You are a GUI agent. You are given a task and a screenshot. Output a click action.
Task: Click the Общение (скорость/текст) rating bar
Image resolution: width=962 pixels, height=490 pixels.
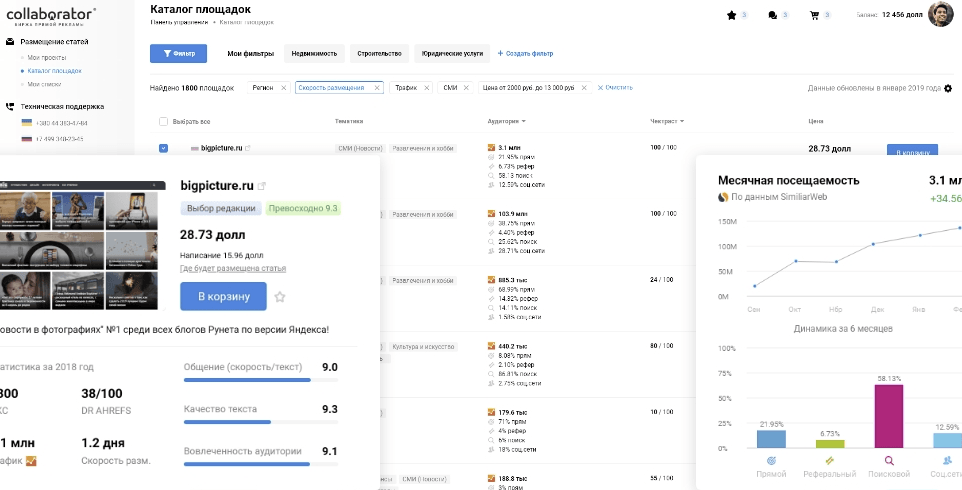pyautogui.click(x=261, y=380)
